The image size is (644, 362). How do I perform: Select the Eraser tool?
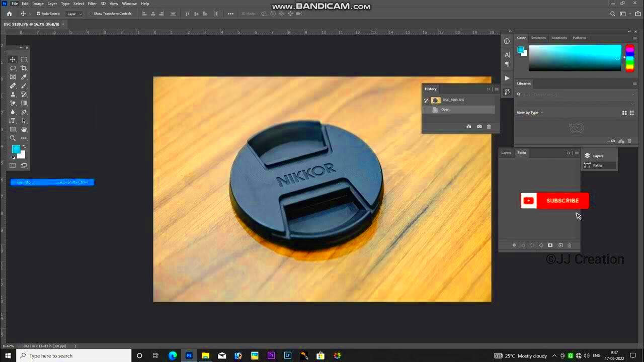[x=13, y=103]
